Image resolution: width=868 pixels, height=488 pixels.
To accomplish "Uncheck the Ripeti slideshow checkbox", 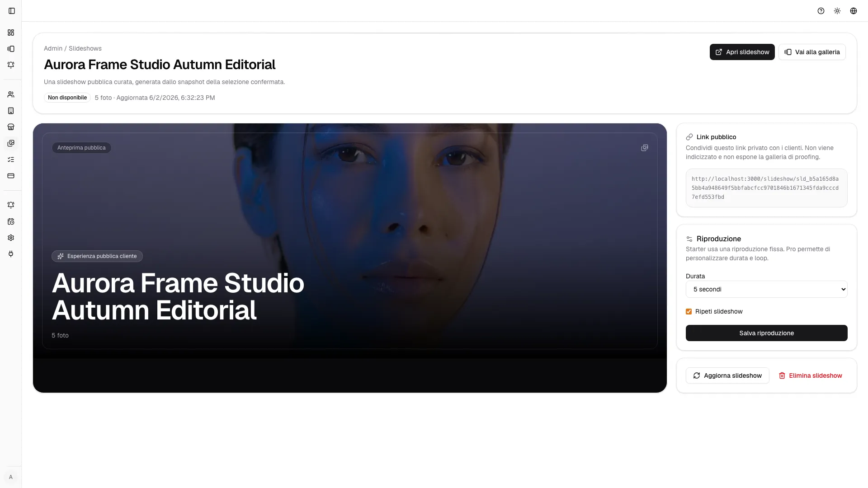I will 689,312.
